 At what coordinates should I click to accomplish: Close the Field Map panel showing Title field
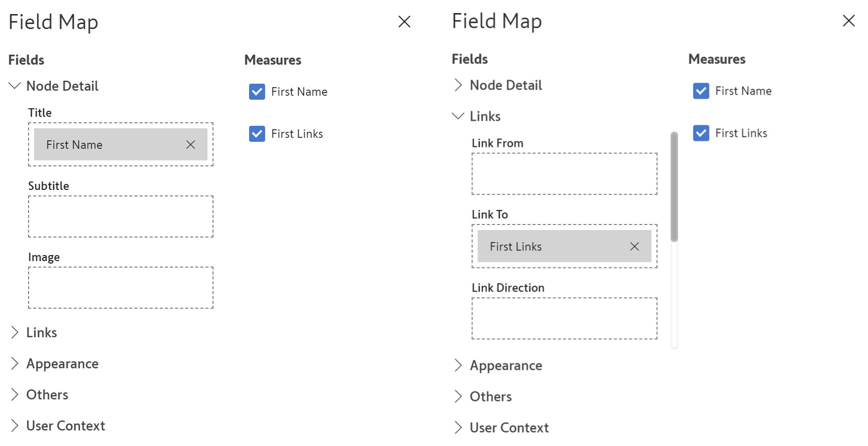pos(404,22)
